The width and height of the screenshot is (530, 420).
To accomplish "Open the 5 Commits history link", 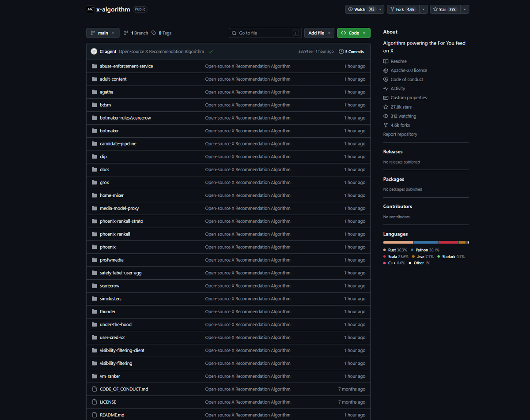I will [352, 52].
